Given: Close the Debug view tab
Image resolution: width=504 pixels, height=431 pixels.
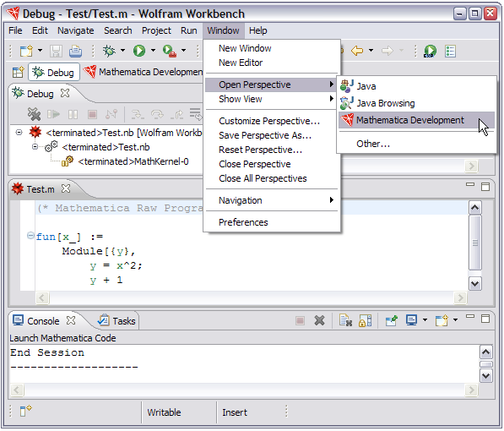Looking at the screenshot, I should (x=65, y=93).
